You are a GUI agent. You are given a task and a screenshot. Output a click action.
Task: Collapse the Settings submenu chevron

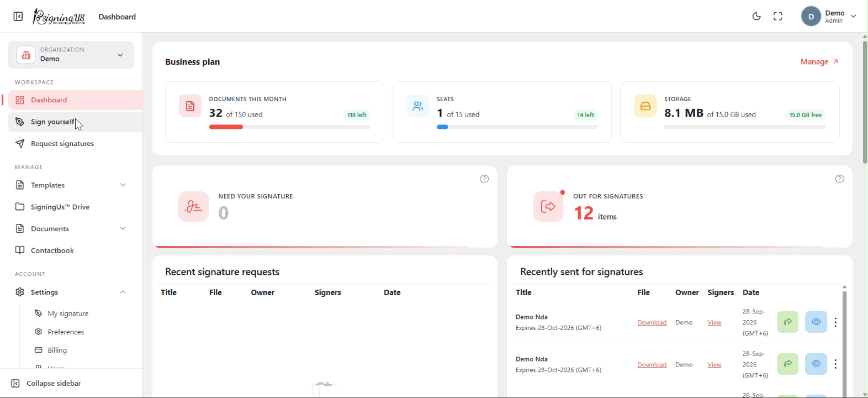(123, 292)
